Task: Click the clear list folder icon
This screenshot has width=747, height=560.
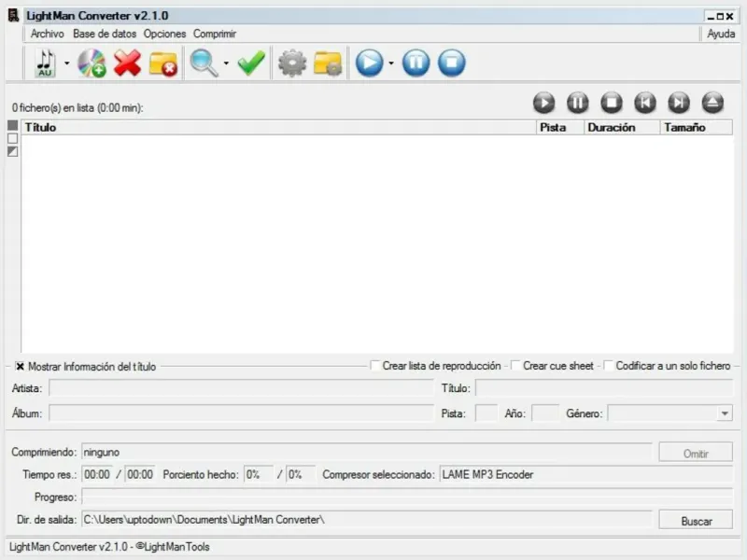Action: [162, 63]
